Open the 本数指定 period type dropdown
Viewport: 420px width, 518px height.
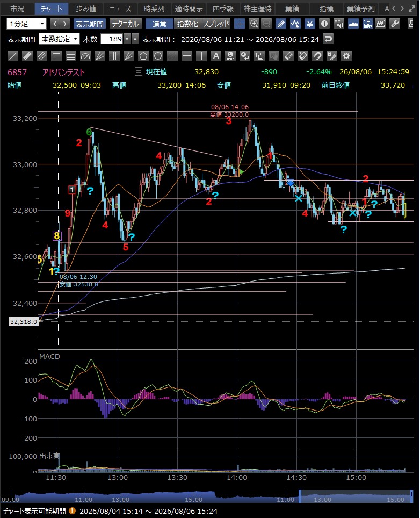point(59,39)
